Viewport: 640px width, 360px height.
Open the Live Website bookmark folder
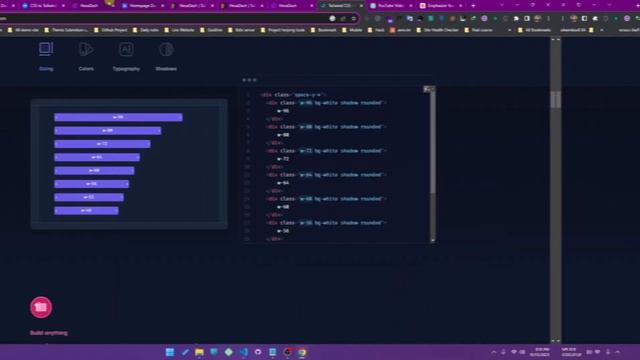click(179, 30)
